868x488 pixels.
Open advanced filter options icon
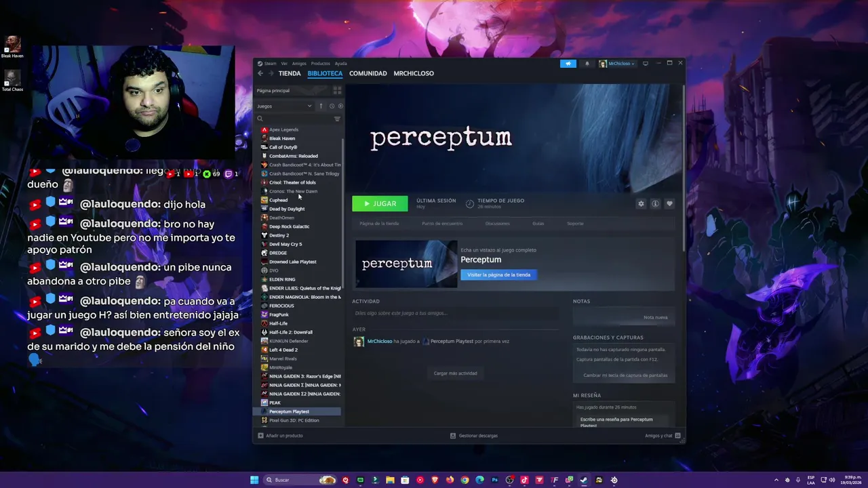click(x=337, y=119)
